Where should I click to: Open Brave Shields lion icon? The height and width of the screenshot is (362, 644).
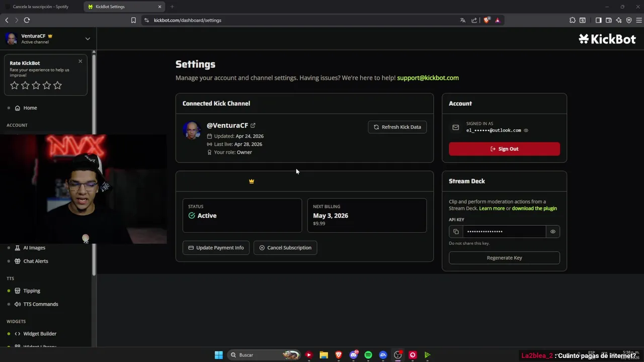pyautogui.click(x=487, y=20)
